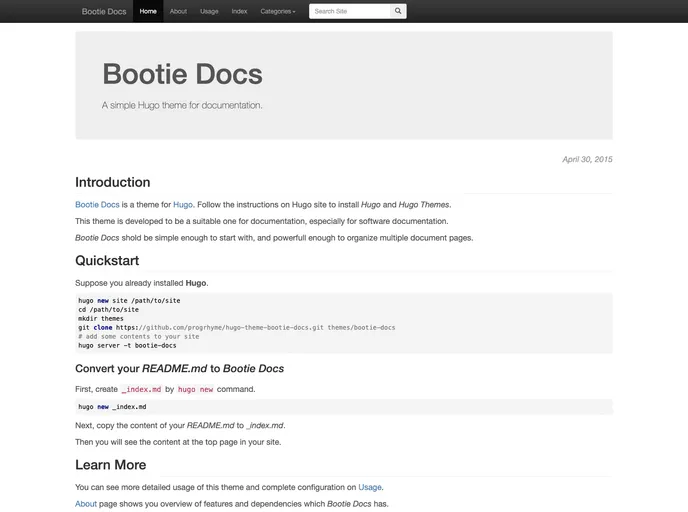The image size is (688, 512).
Task: Open the Usage link under Learn More
Action: 370,487
